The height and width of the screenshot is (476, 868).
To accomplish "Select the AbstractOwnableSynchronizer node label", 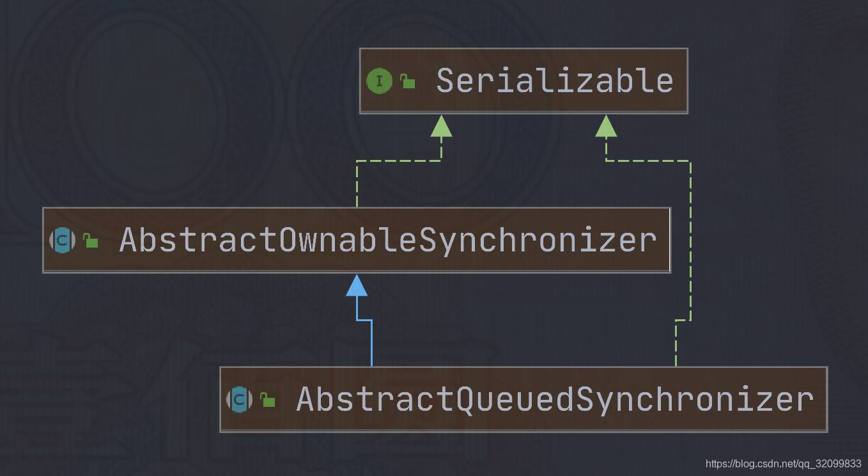I will tap(388, 241).
